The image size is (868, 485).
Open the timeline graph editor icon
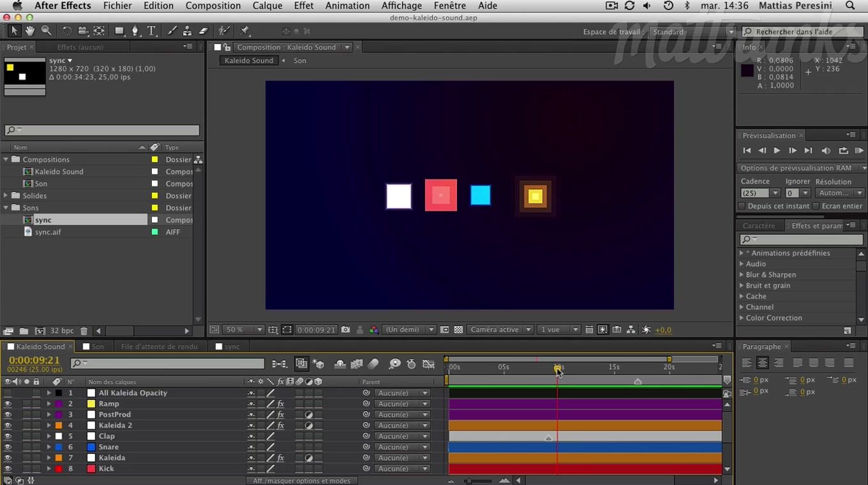pyautogui.click(x=429, y=364)
